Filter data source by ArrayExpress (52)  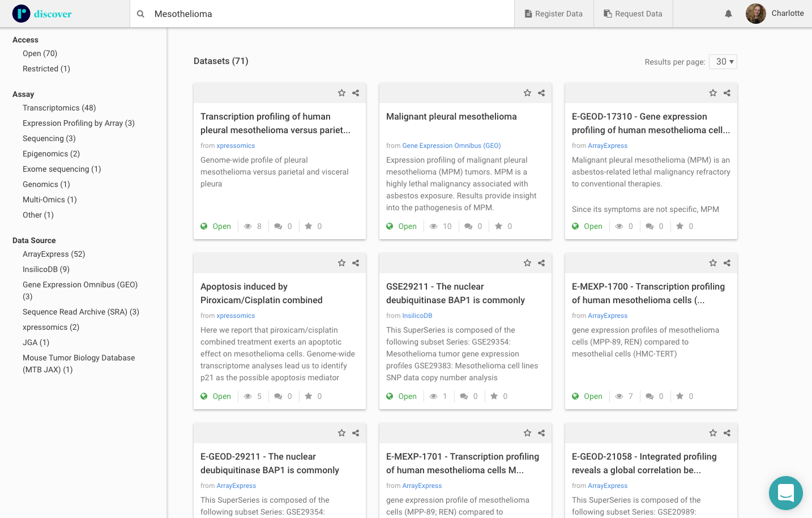(54, 254)
